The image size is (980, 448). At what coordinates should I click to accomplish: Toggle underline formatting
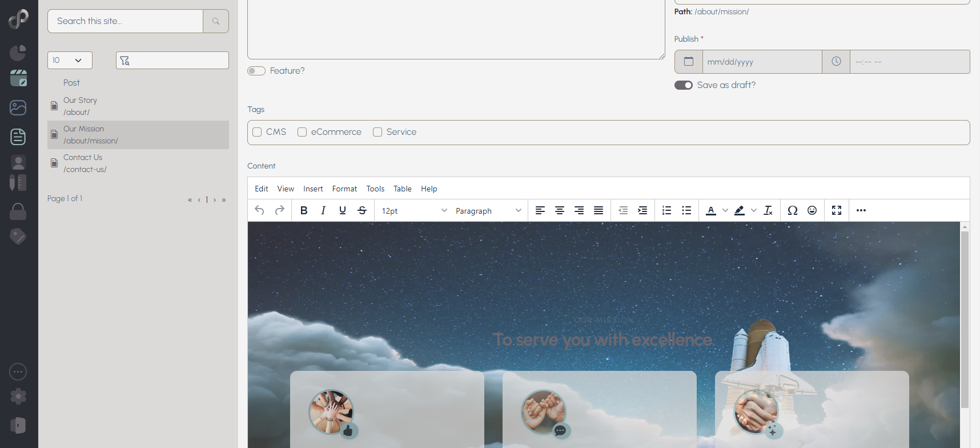343,210
